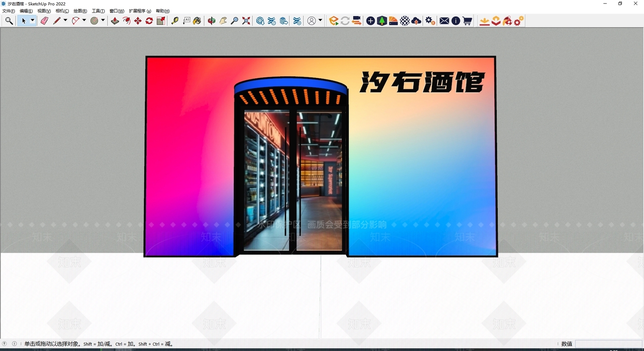Choose the Paint Bucket tool
The image size is (644, 351).
click(197, 21)
